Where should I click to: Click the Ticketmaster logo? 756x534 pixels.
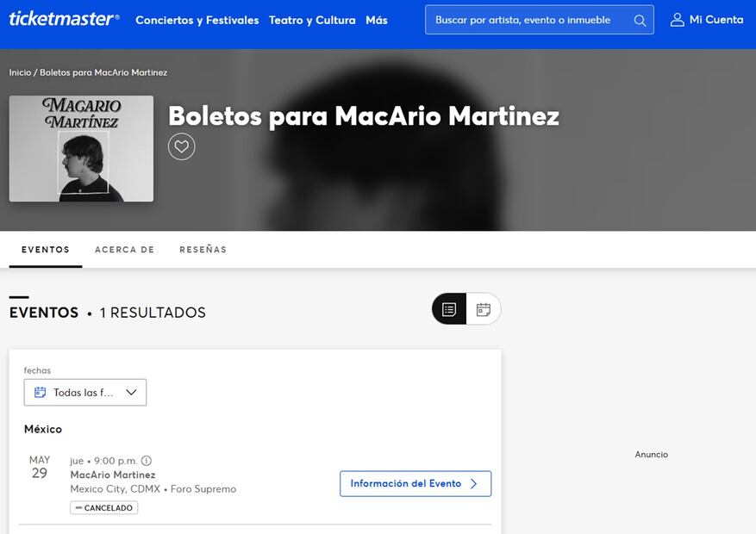tap(64, 19)
